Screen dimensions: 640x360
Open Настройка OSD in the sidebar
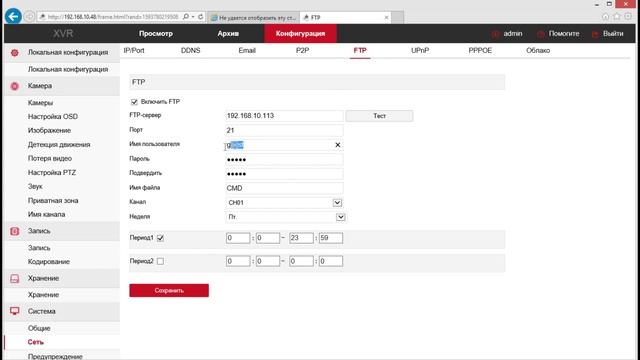tap(53, 117)
